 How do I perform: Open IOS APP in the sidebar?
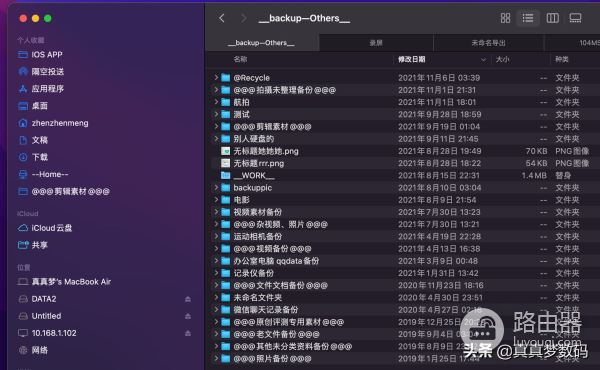pos(47,55)
